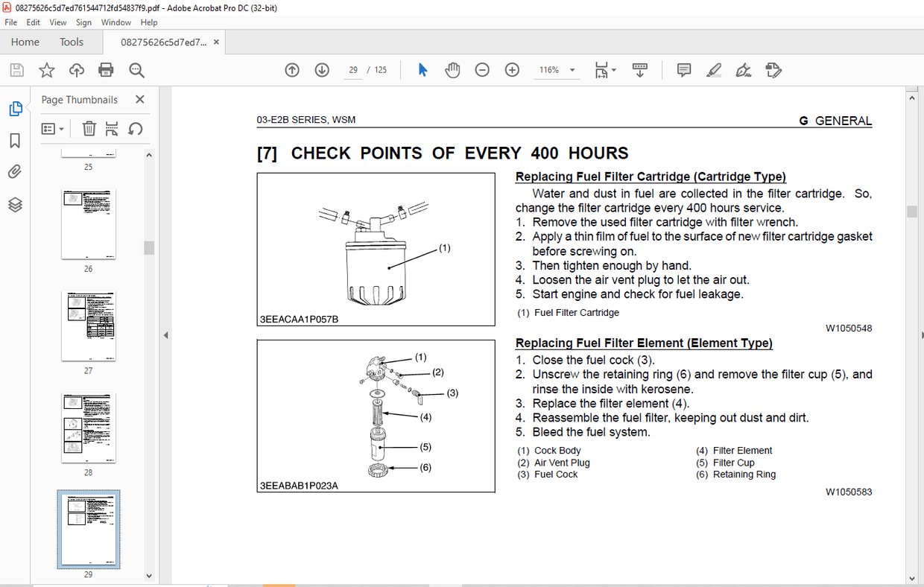Zoom out using the minus control
Screen dimensions: 924x587
[482, 69]
